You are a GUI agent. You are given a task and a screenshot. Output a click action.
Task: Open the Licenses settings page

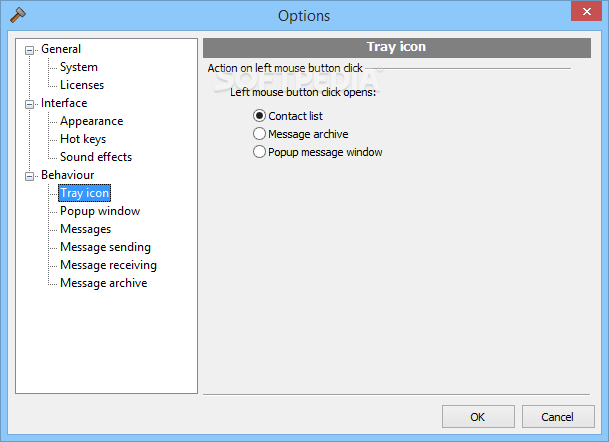click(82, 85)
